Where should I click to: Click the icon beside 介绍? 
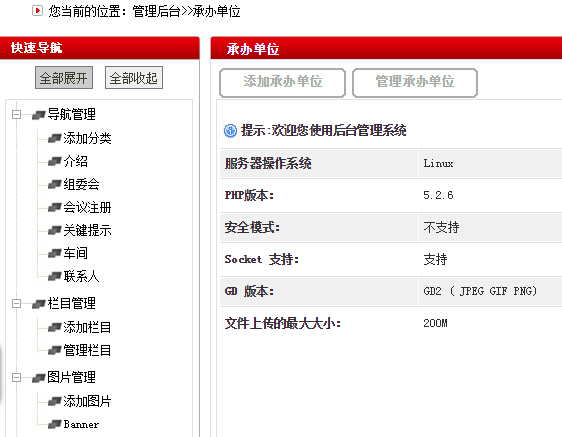pos(54,162)
